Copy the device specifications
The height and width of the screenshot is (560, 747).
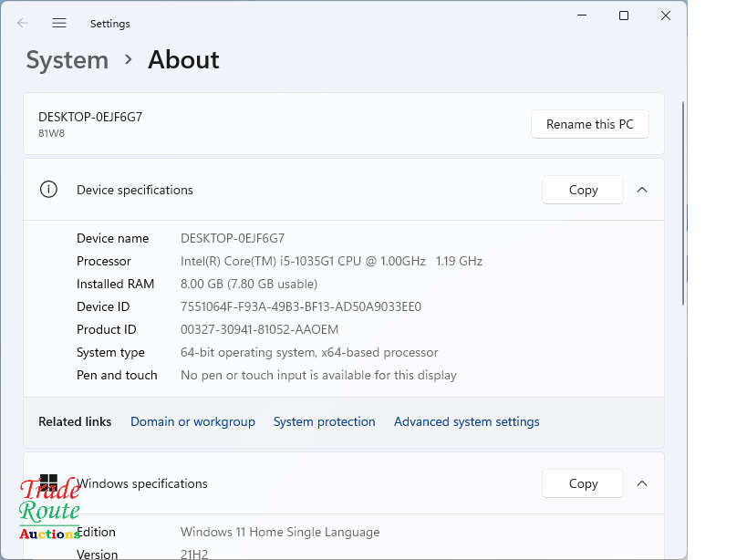click(x=583, y=190)
